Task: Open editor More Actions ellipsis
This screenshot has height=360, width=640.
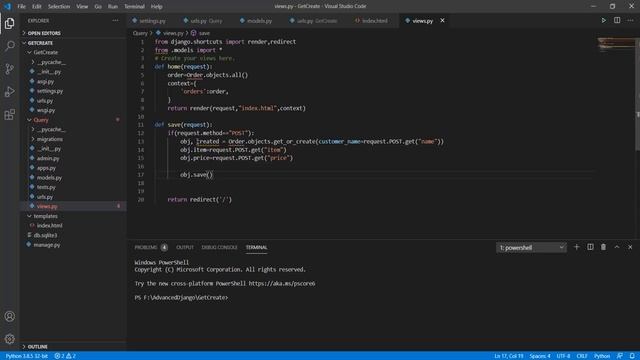Action: (x=631, y=20)
